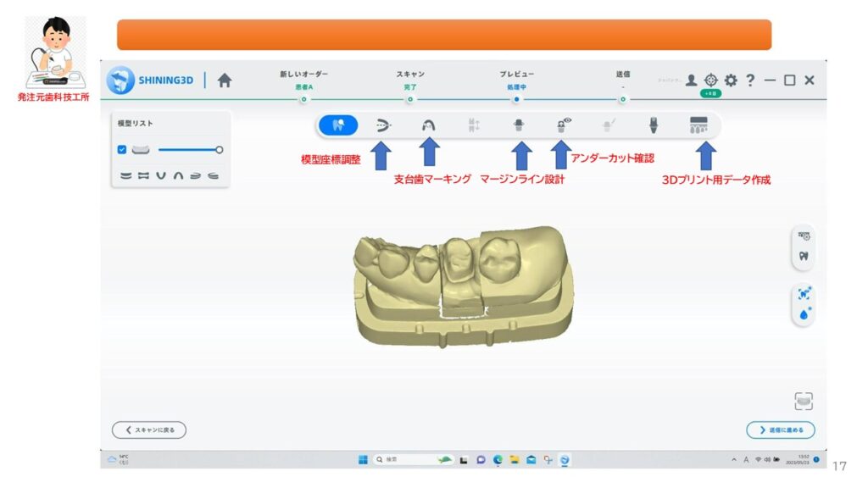Open the settings gear in title bar
Image resolution: width=868 pixels, height=488 pixels.
click(x=730, y=80)
